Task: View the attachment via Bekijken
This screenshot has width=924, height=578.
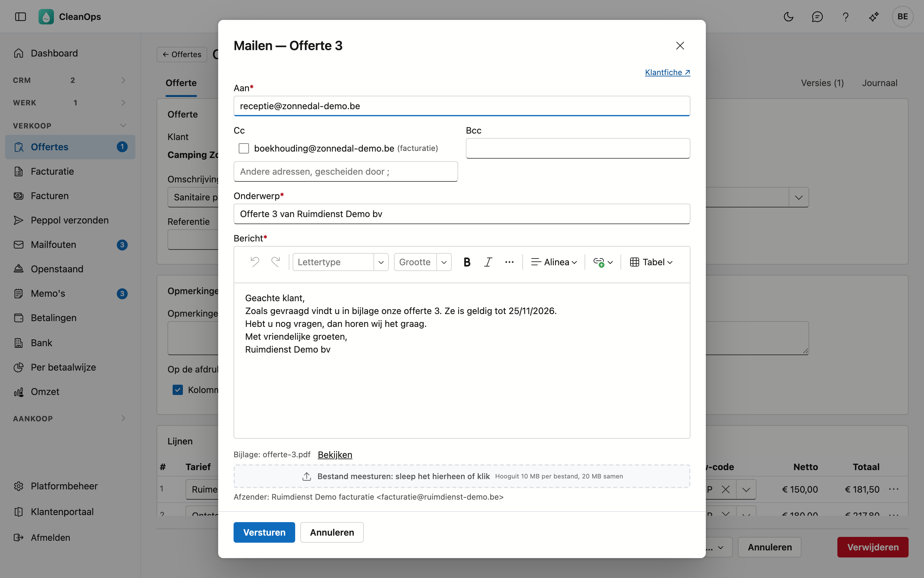Action: (x=335, y=454)
